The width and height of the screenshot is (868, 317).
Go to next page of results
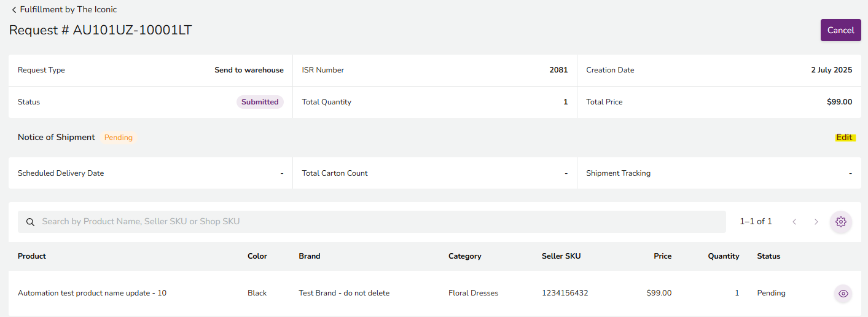pyautogui.click(x=816, y=222)
